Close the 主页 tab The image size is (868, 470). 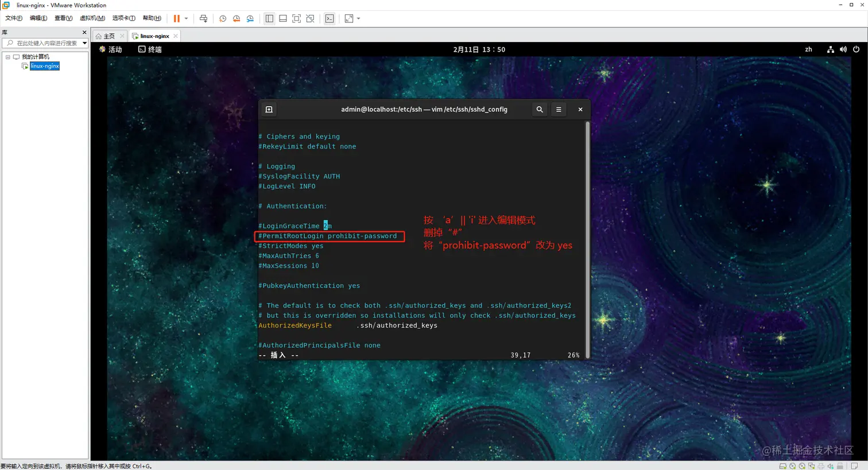pyautogui.click(x=122, y=36)
